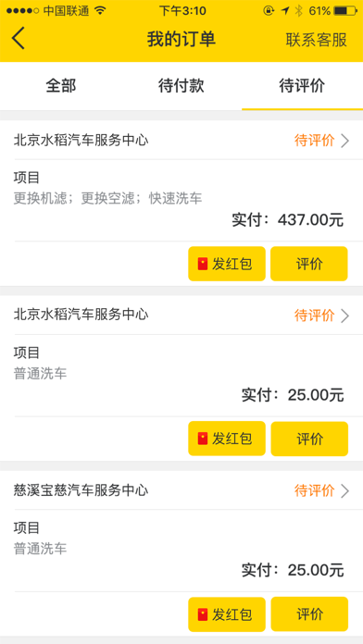
Task: Tap the Wi-Fi status icon
Action: [x=99, y=11]
